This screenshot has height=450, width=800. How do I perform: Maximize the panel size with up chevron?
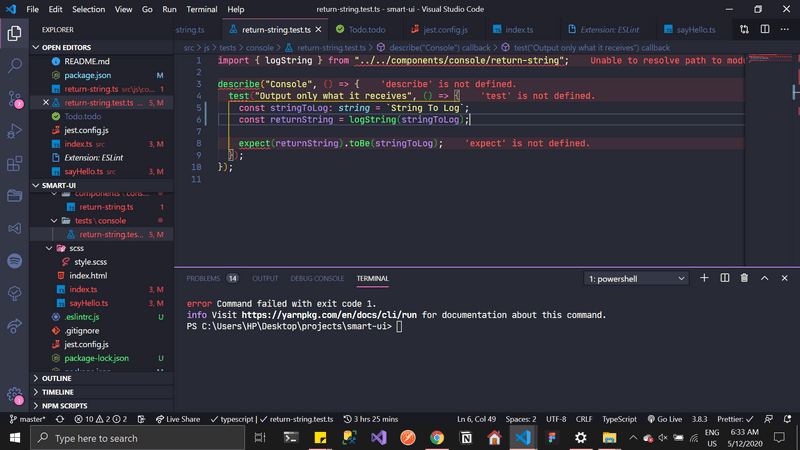[x=764, y=278]
